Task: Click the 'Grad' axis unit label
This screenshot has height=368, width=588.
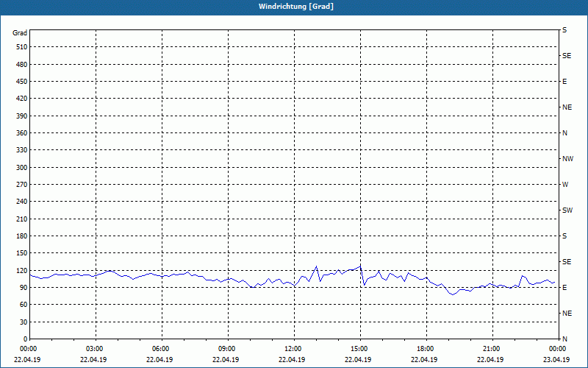Action: (x=20, y=33)
